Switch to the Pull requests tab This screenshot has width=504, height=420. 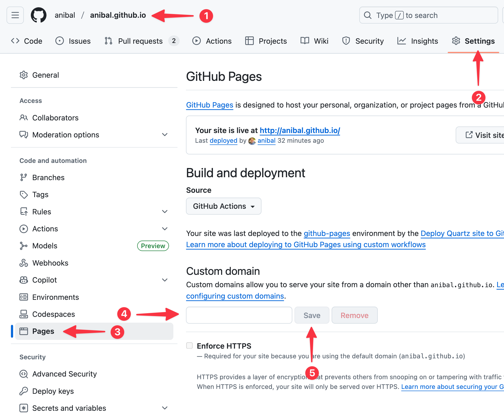pos(140,41)
